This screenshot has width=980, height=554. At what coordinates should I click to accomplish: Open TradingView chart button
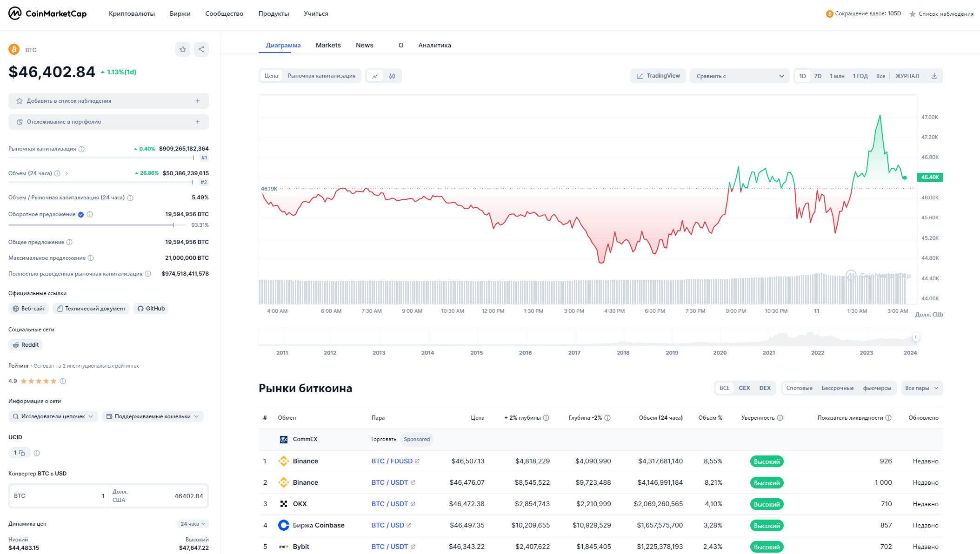[x=658, y=76]
